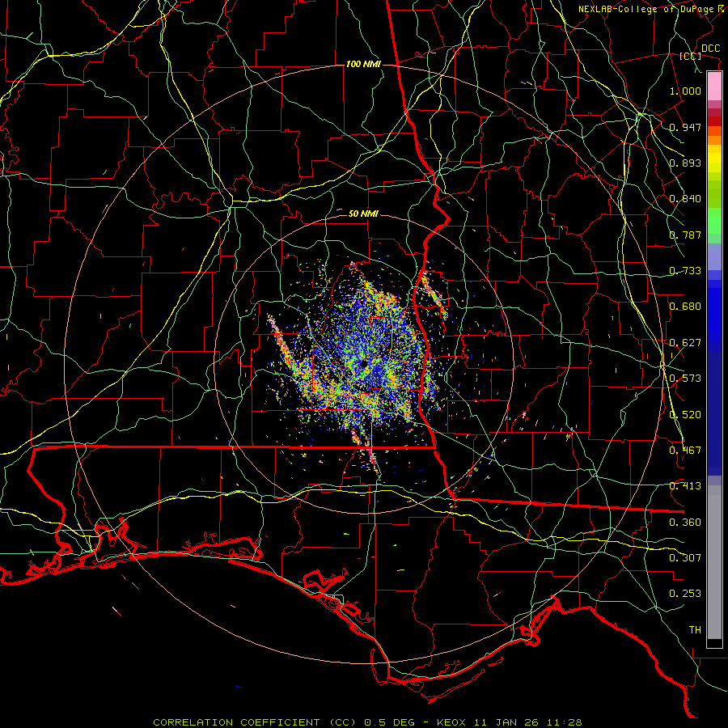This screenshot has height=728, width=728.
Task: Click the 0.307 scale value
Action: pyautogui.click(x=685, y=557)
